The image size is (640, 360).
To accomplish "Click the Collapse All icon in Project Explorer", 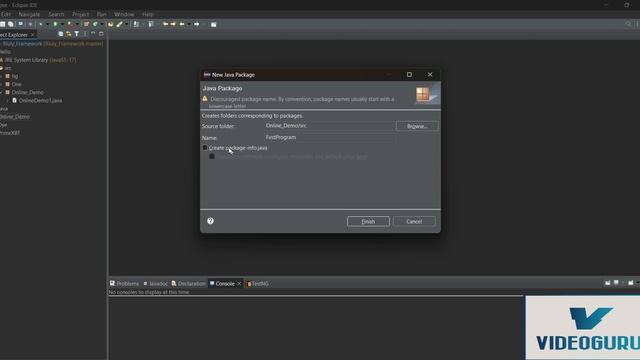I will click(x=60, y=34).
